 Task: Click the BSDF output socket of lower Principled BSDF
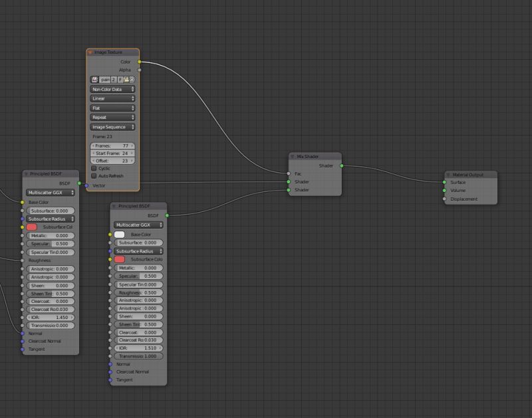click(168, 215)
